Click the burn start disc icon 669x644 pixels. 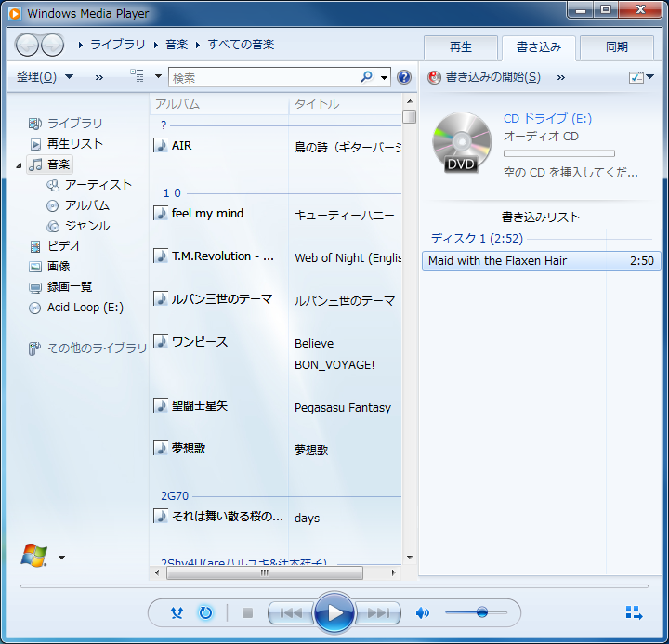coord(434,77)
